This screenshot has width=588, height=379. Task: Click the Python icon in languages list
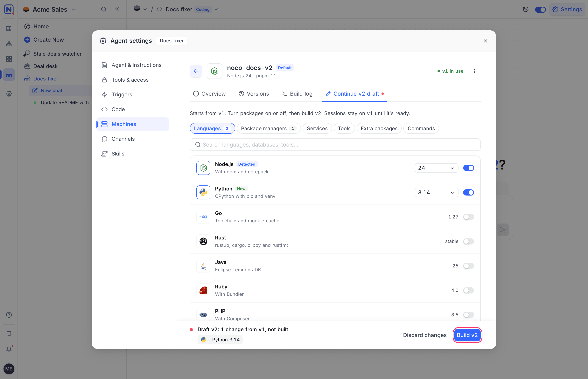[203, 192]
